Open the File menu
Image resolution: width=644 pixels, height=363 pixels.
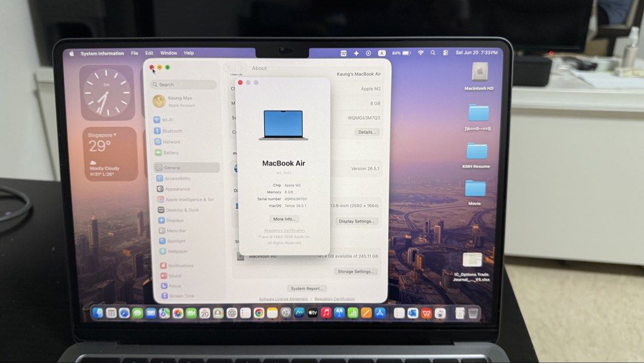[x=135, y=53]
